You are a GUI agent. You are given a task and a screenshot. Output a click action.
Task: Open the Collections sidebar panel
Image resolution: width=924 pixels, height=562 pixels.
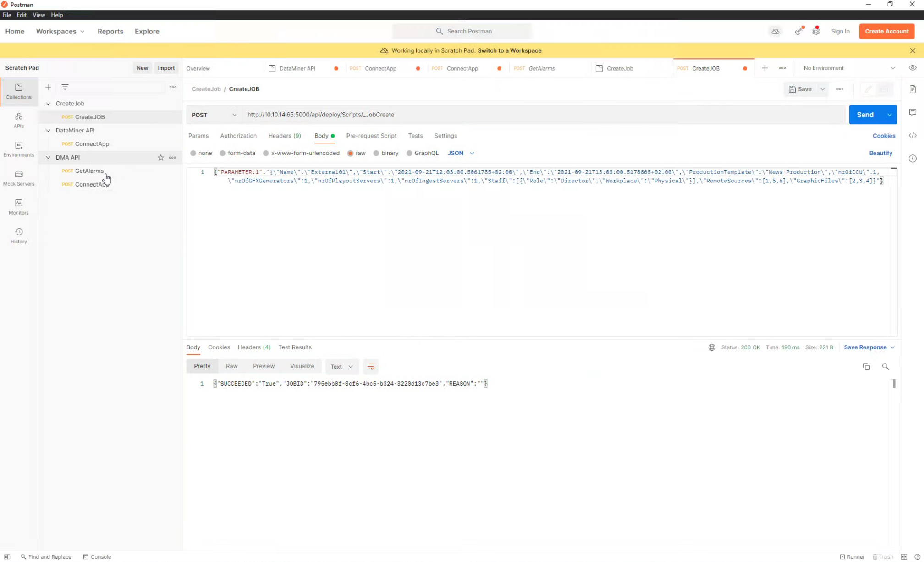[19, 92]
